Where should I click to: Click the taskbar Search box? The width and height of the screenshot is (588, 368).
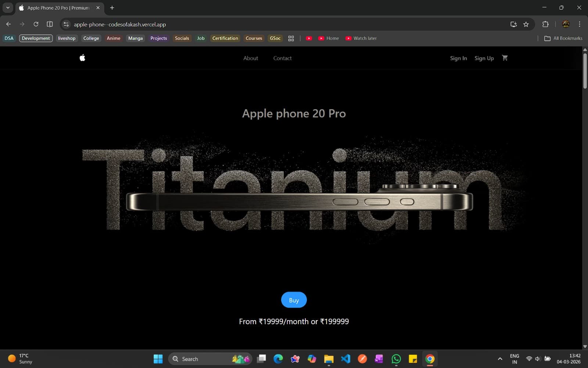click(210, 359)
